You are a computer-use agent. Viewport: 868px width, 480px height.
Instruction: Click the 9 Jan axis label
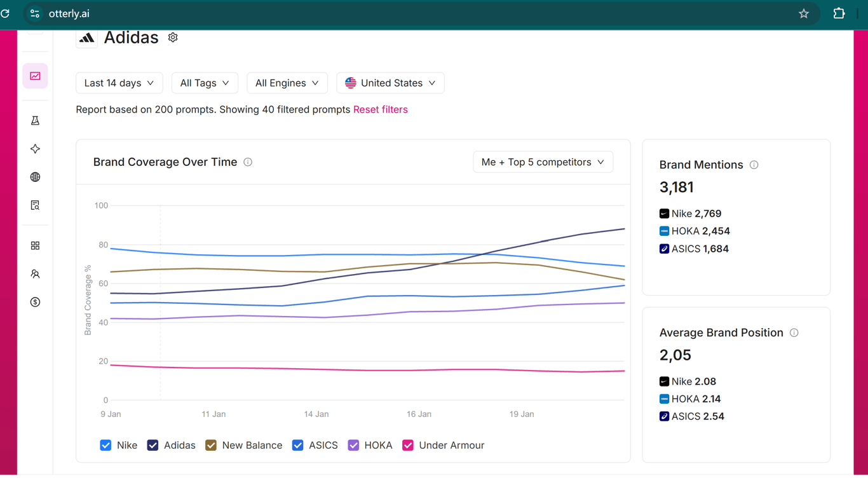tap(111, 414)
